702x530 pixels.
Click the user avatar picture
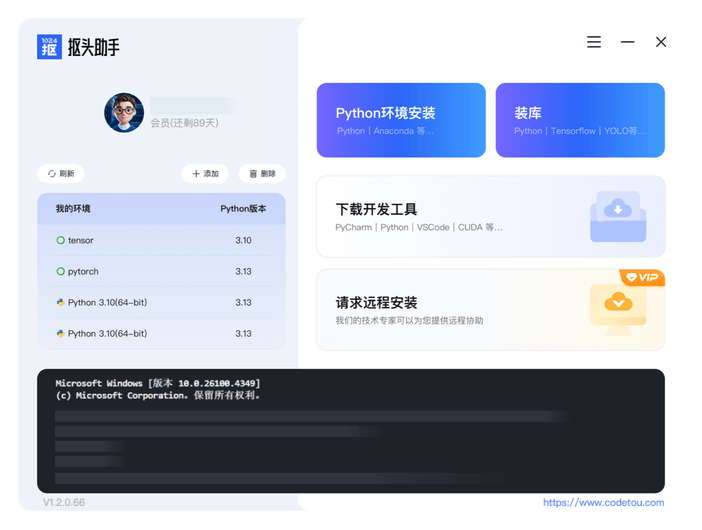pos(124,113)
